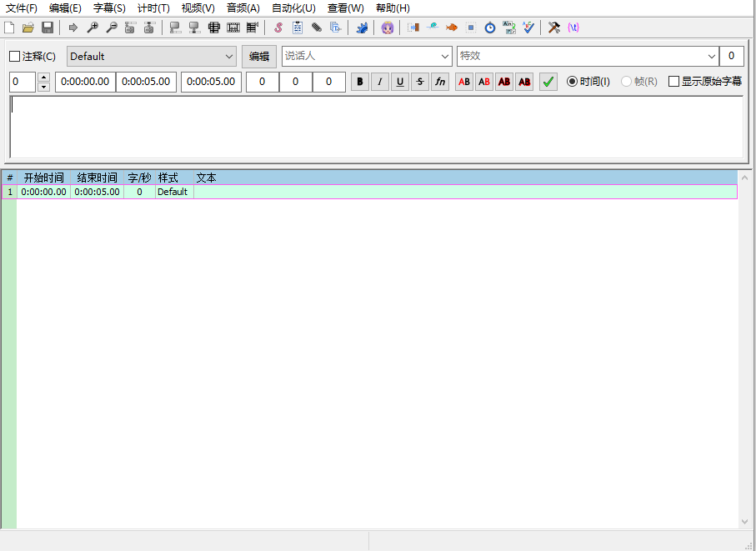Open the 文件(F) menu
The height and width of the screenshot is (551, 756).
point(21,8)
